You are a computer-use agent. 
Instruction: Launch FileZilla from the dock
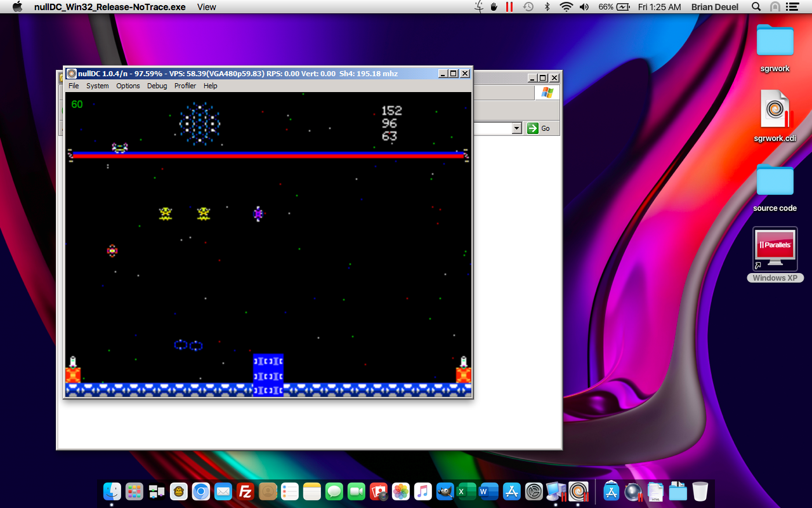[246, 491]
